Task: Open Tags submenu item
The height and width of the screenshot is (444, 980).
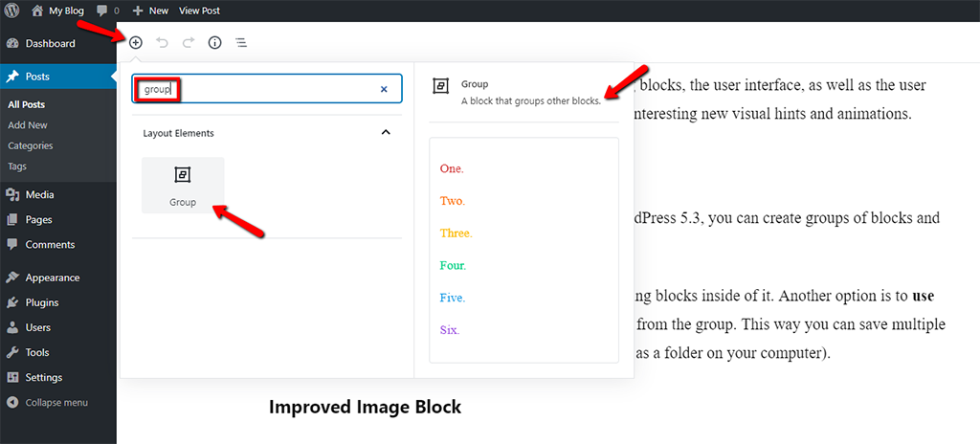Action: pyautogui.click(x=17, y=166)
